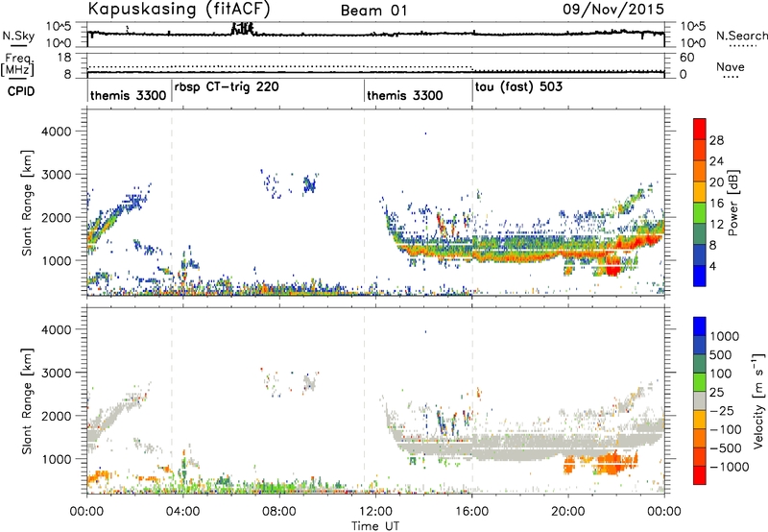The image size is (768, 532).
Task: Select the tau (fast) 503 CPID label
Action: click(518, 87)
